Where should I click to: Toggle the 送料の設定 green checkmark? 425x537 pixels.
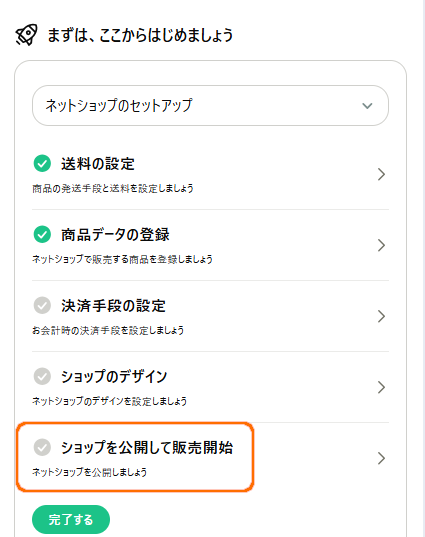point(42,163)
